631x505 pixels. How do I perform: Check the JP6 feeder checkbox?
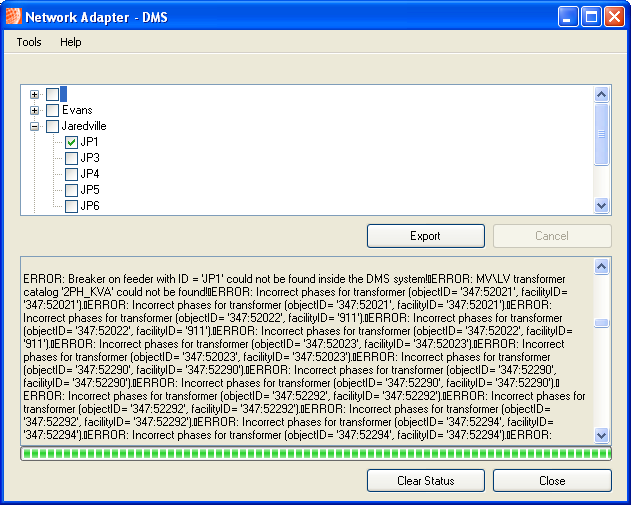click(71, 206)
